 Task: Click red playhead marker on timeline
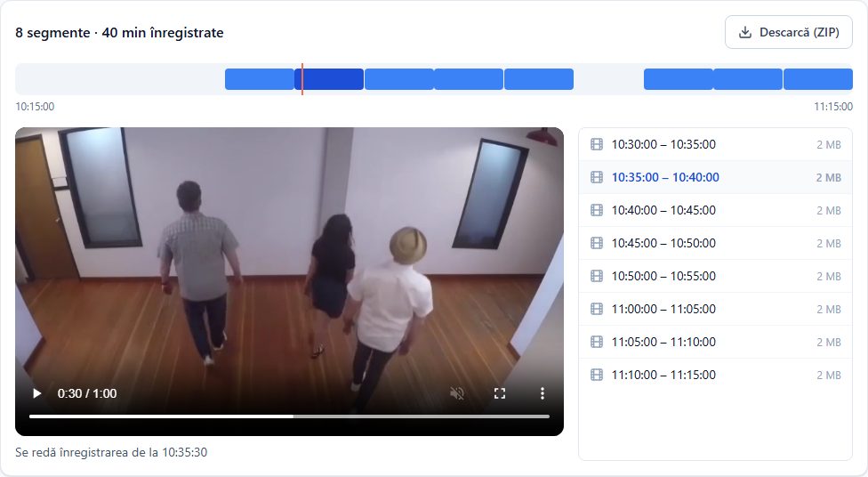coord(302,79)
